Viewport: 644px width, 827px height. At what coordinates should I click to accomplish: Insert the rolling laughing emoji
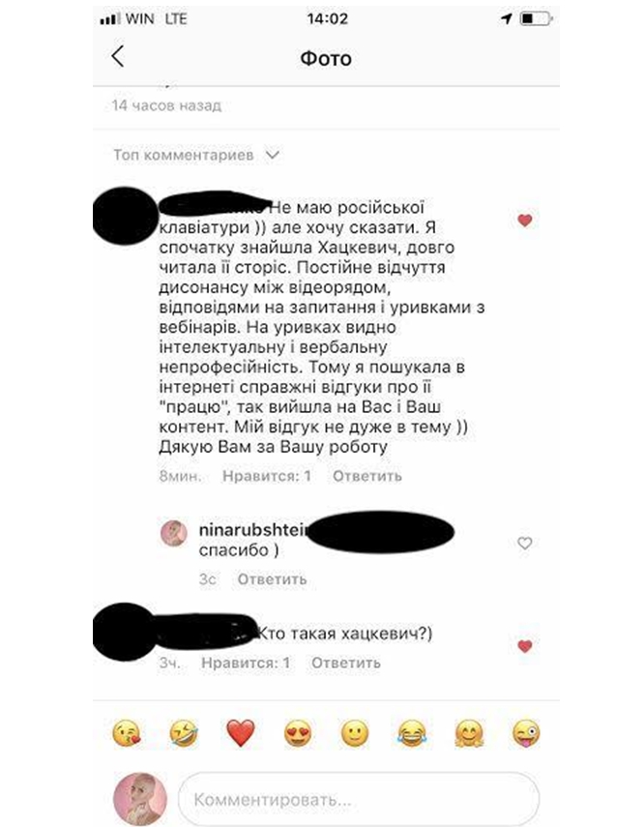184,733
